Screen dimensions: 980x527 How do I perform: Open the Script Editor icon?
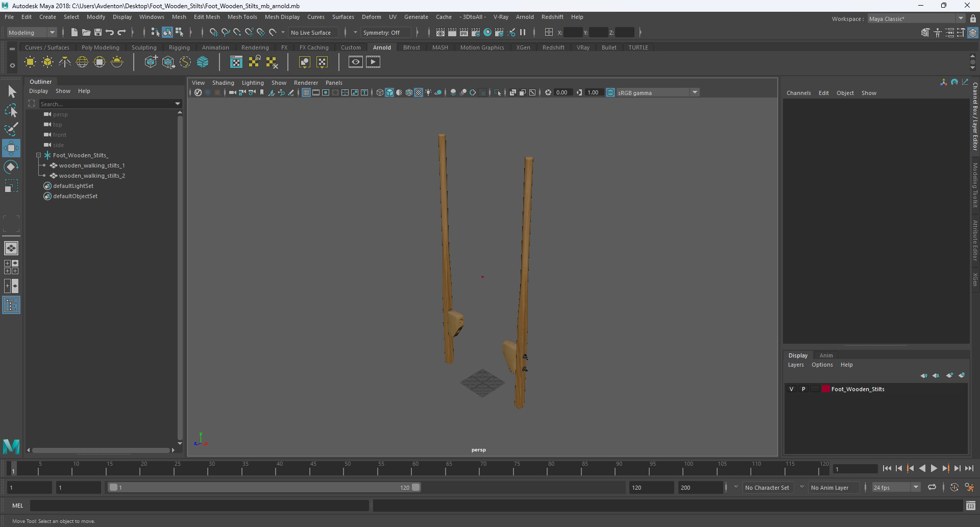pos(971,506)
